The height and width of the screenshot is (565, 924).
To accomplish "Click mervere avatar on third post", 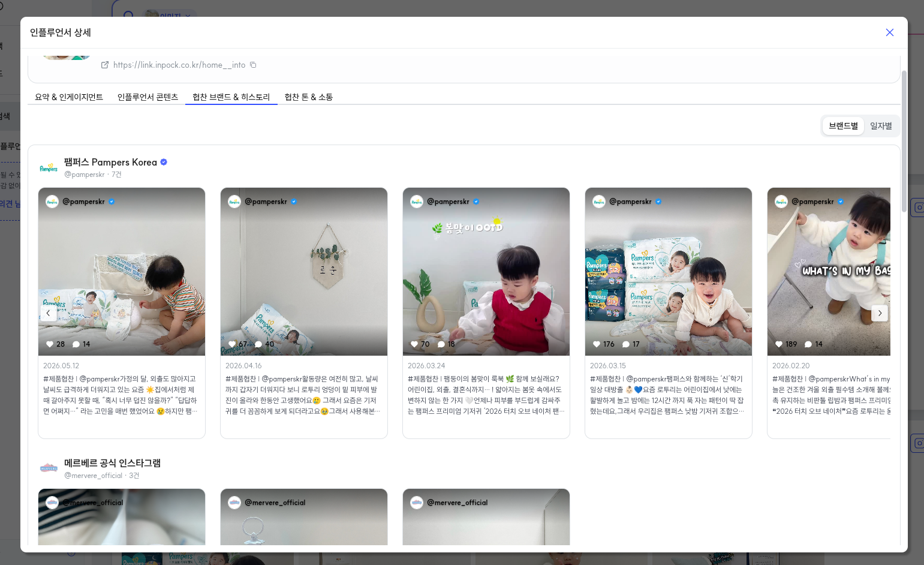I will click(417, 503).
